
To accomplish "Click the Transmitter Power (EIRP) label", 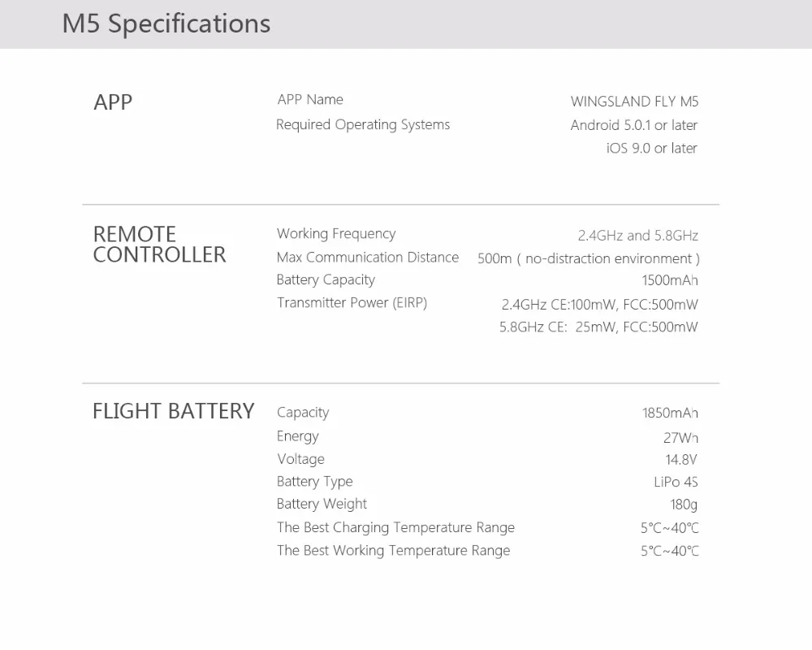I will pyautogui.click(x=352, y=303).
